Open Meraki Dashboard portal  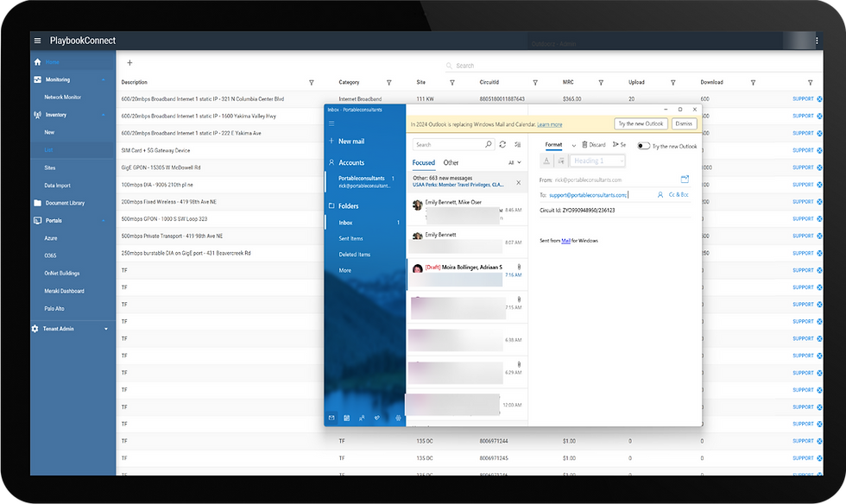tap(64, 291)
